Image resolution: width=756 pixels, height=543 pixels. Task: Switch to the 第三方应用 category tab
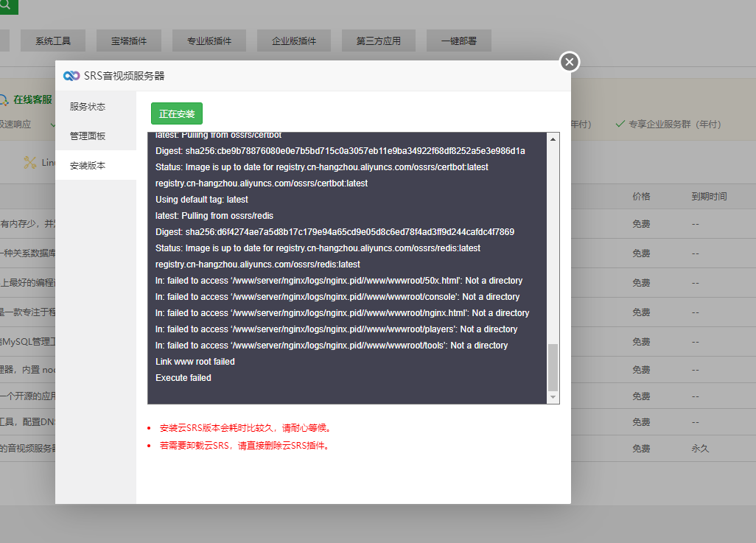(379, 41)
